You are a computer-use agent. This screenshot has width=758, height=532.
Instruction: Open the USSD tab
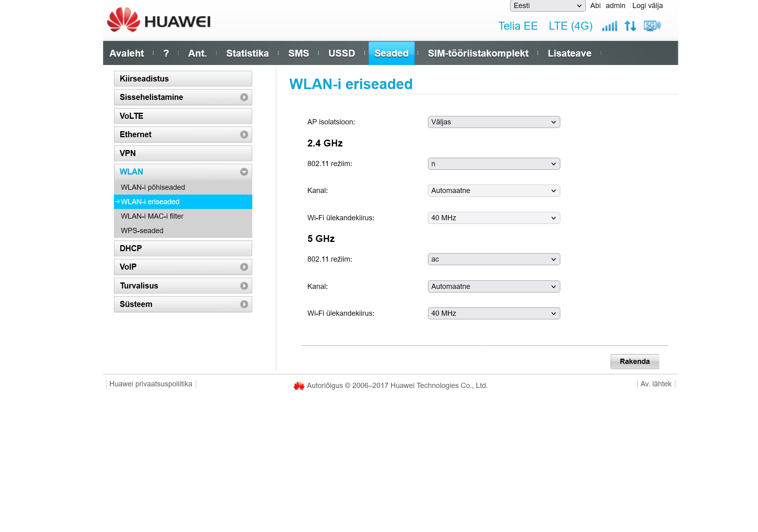coord(342,53)
